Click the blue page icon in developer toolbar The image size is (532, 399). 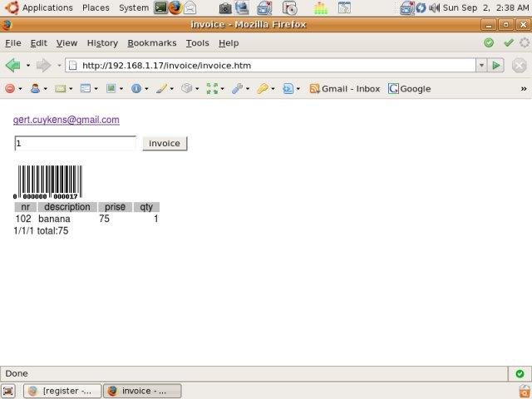click(288, 89)
